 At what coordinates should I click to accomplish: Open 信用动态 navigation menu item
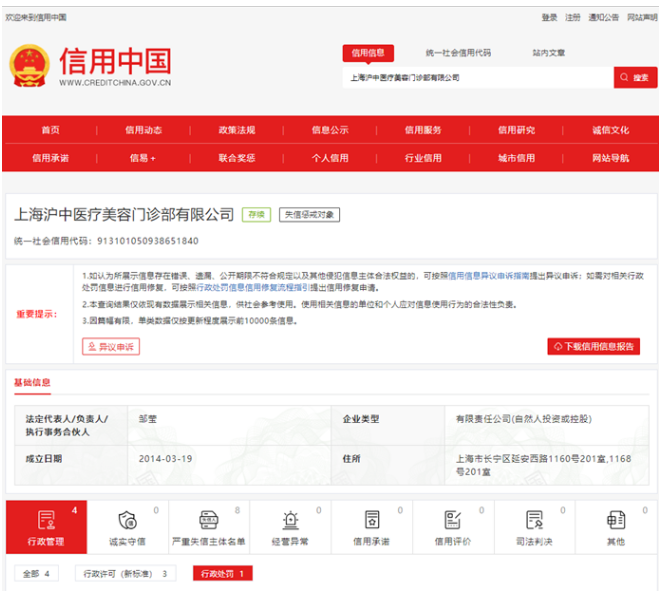point(144,130)
